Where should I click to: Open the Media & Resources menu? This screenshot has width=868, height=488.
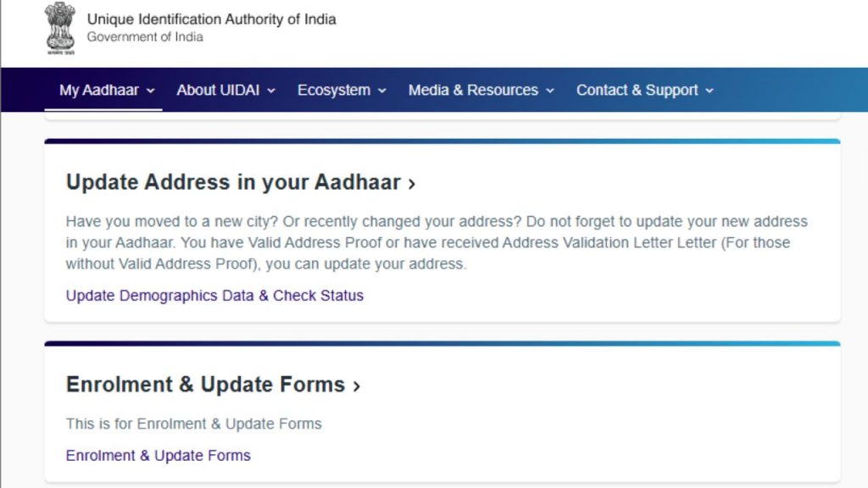pyautogui.click(x=473, y=90)
